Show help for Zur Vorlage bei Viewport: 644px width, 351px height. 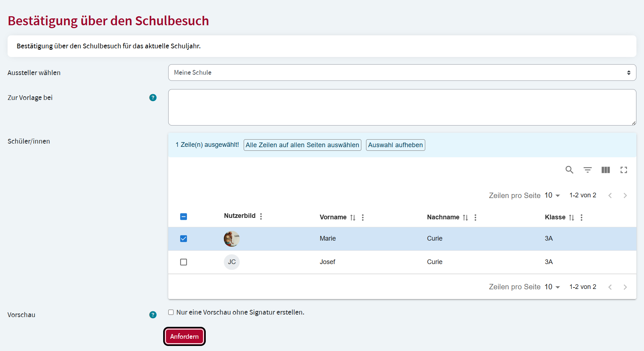click(x=153, y=97)
